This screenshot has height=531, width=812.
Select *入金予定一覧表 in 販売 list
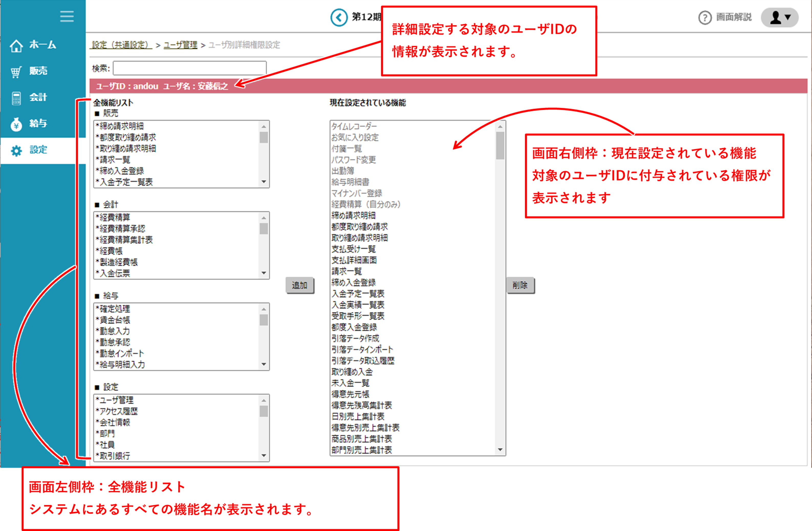(x=176, y=182)
